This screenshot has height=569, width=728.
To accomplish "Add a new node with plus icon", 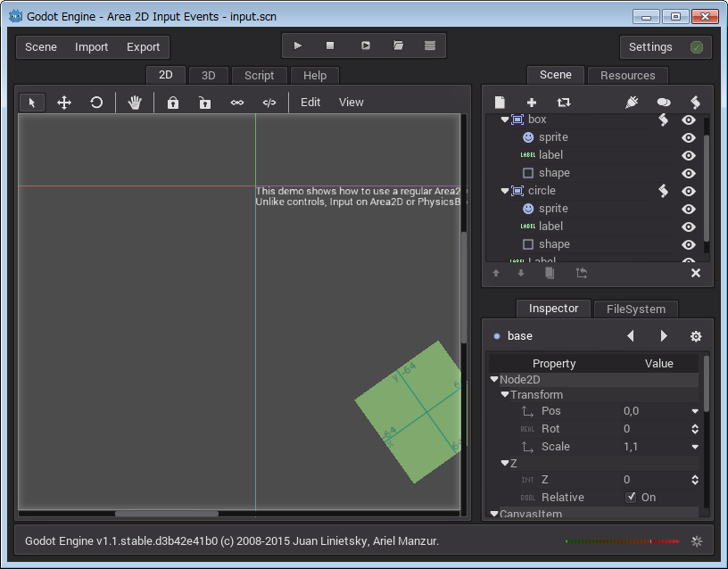I will point(532,102).
